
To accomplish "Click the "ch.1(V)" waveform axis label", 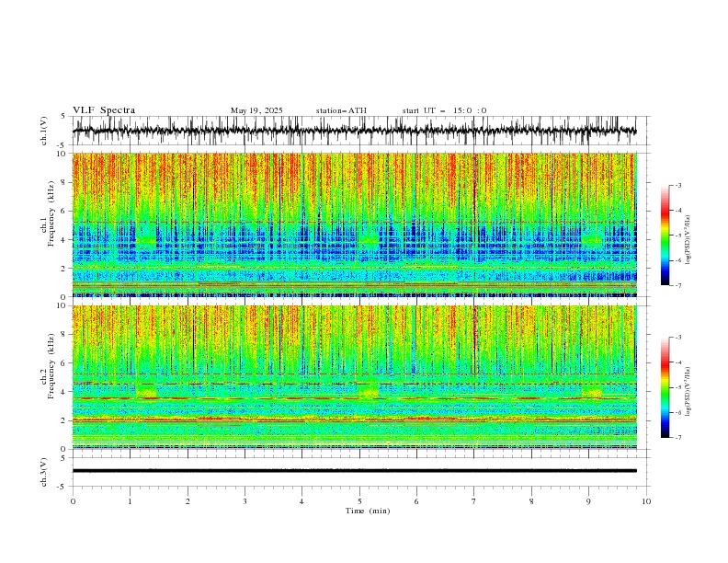I will tap(44, 131).
